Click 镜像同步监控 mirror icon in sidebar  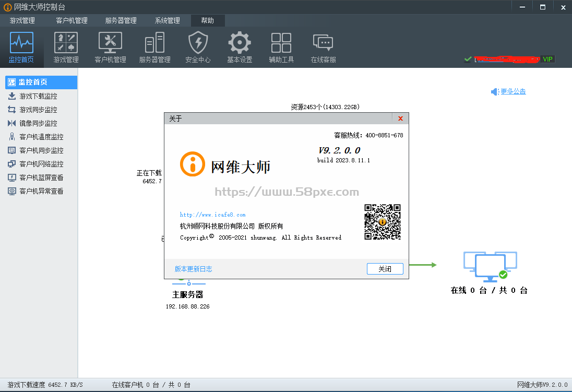12,123
